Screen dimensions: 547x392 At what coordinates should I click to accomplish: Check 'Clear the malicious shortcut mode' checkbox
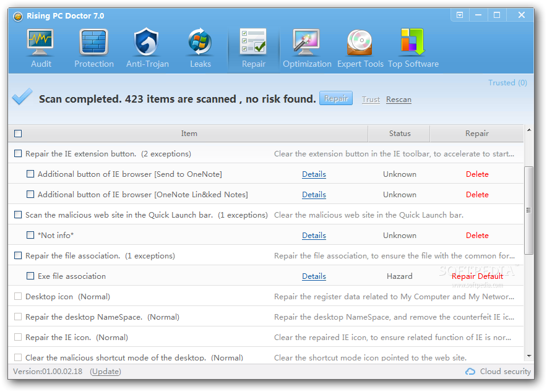coord(18,357)
